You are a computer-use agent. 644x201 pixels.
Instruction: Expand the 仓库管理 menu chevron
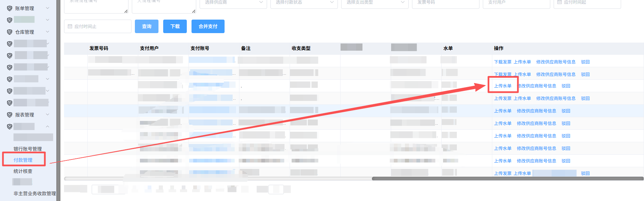click(48, 32)
